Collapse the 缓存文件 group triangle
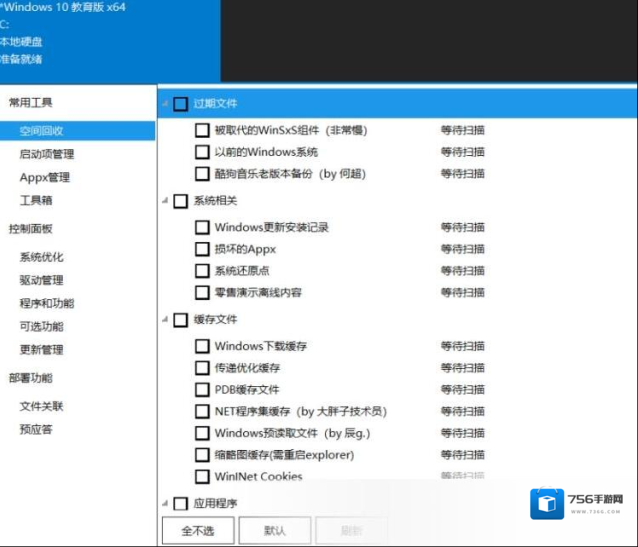The image size is (638, 547). pyautogui.click(x=165, y=320)
